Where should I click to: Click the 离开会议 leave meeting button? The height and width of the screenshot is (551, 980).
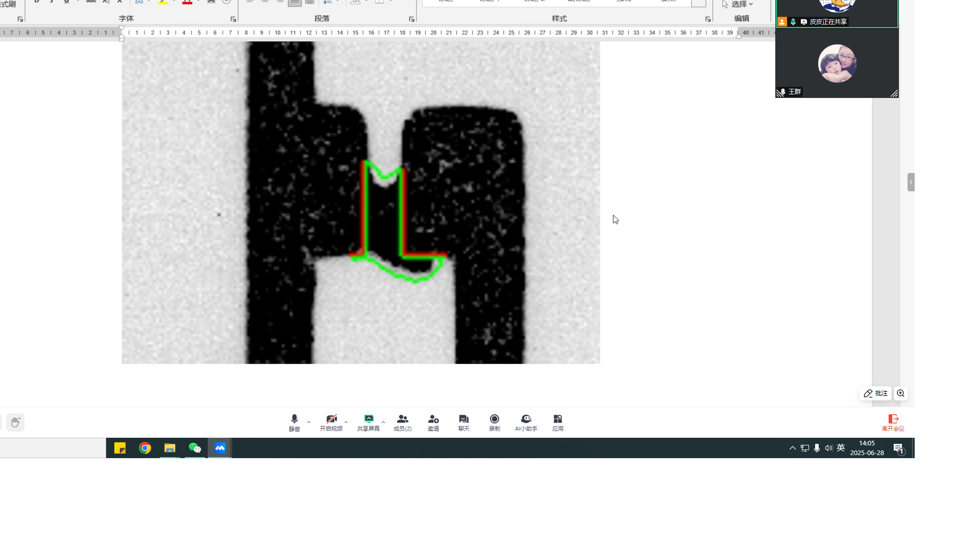893,422
